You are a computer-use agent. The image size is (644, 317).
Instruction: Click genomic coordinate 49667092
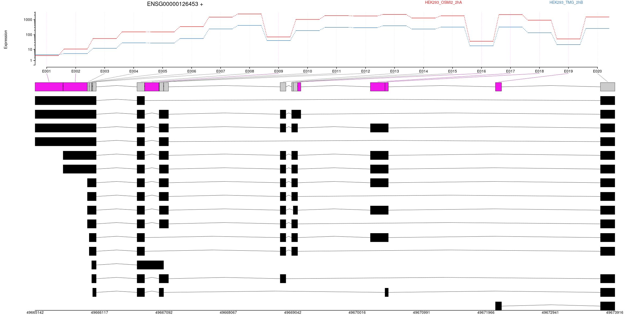click(164, 312)
